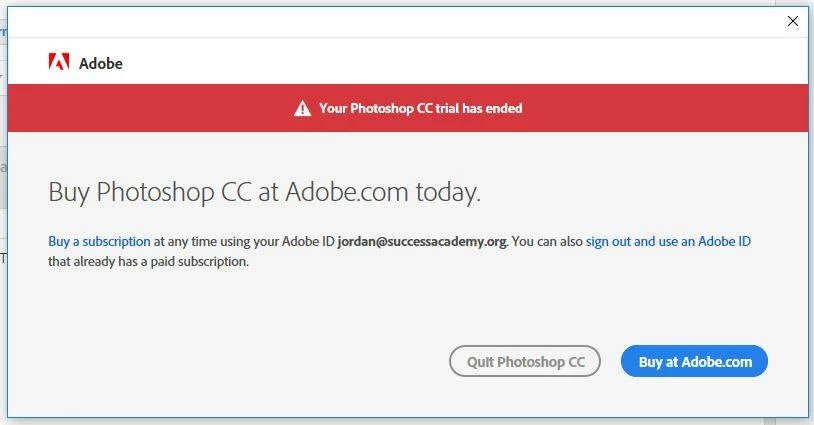This screenshot has height=425, width=814.
Task: Select the jordan@successacademy.org email text
Action: coord(422,242)
